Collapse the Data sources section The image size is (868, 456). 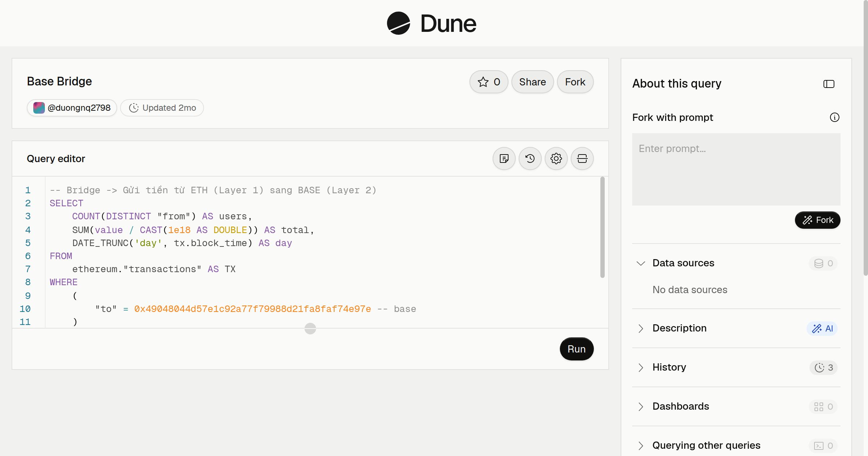point(641,263)
